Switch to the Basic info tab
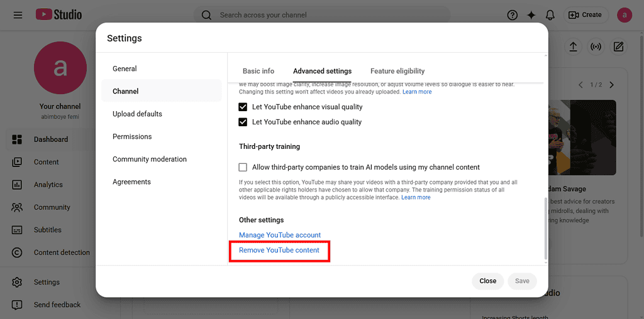The height and width of the screenshot is (319, 644). pos(258,71)
